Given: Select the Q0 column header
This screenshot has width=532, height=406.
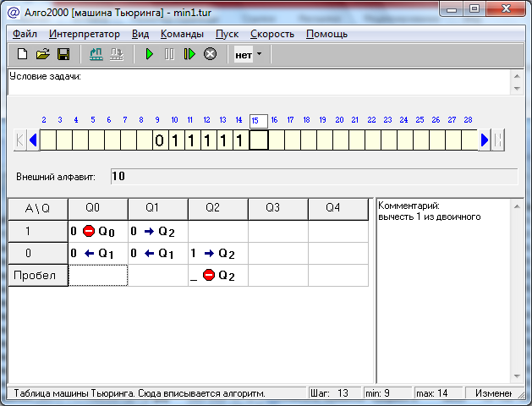Looking at the screenshot, I should pyautogui.click(x=98, y=209).
